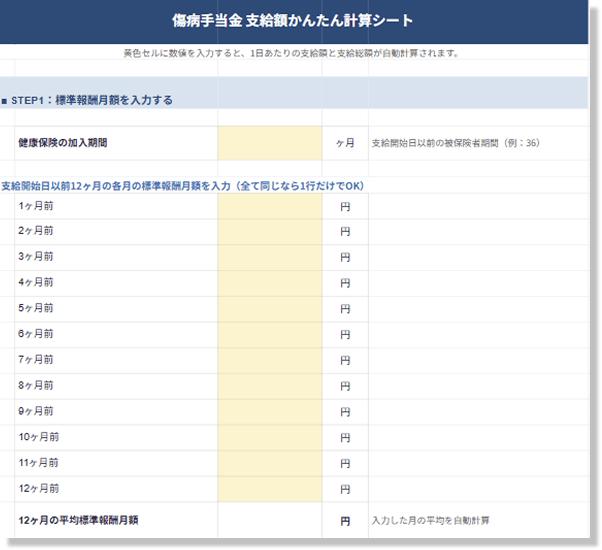This screenshot has height=550, width=602.
Task: Click the 5ヶ月前 row label
Action: coord(36,308)
